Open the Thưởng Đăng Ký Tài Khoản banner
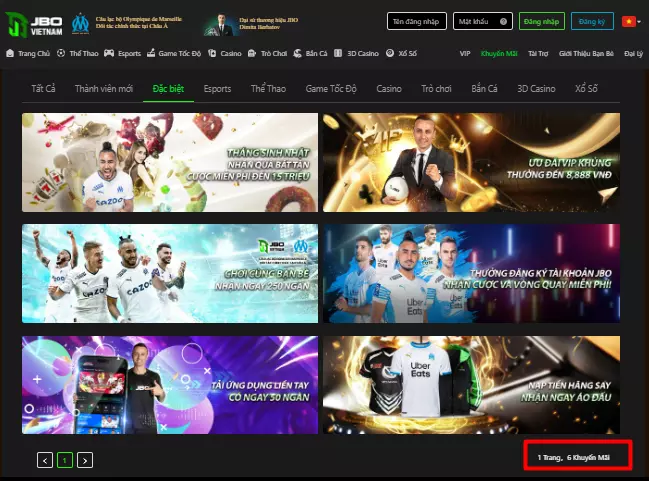This screenshot has height=481, width=649. click(x=471, y=273)
